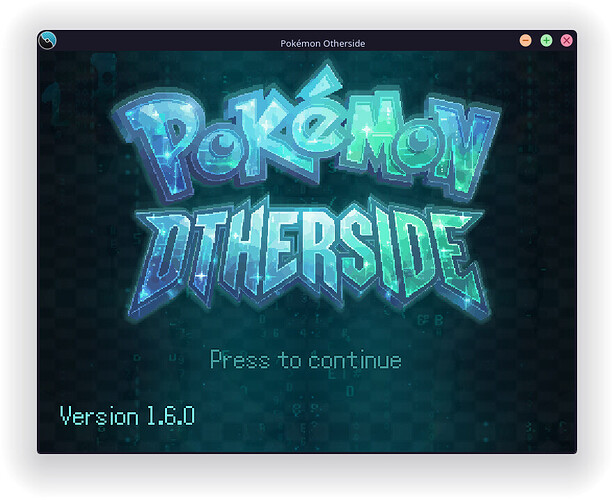Close the Pokémon Otherside window
614x500 pixels.
566,40
